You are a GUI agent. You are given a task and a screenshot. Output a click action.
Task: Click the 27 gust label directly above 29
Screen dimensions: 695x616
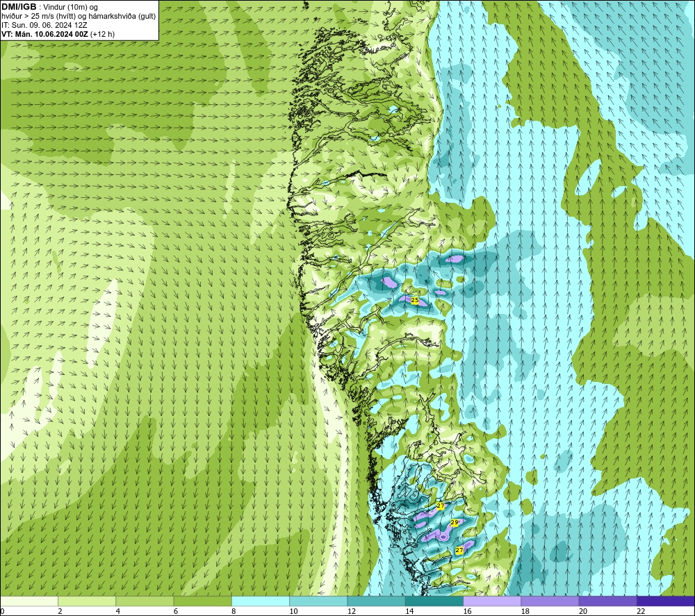441,506
